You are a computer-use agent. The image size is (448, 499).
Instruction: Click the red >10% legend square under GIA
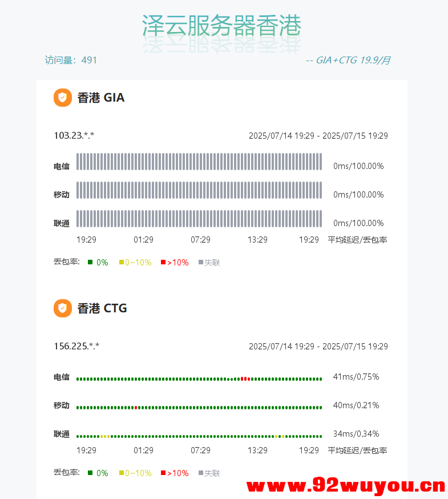(x=163, y=263)
